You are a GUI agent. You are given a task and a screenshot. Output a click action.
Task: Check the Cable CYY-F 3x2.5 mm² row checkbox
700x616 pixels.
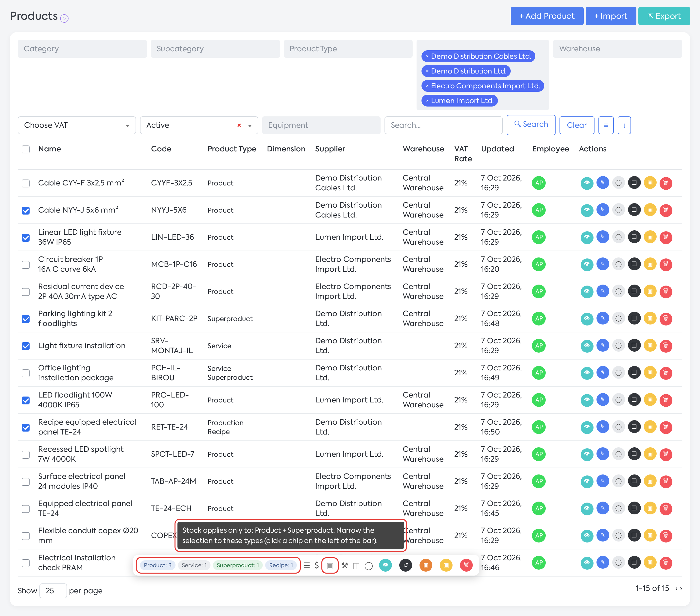26,183
